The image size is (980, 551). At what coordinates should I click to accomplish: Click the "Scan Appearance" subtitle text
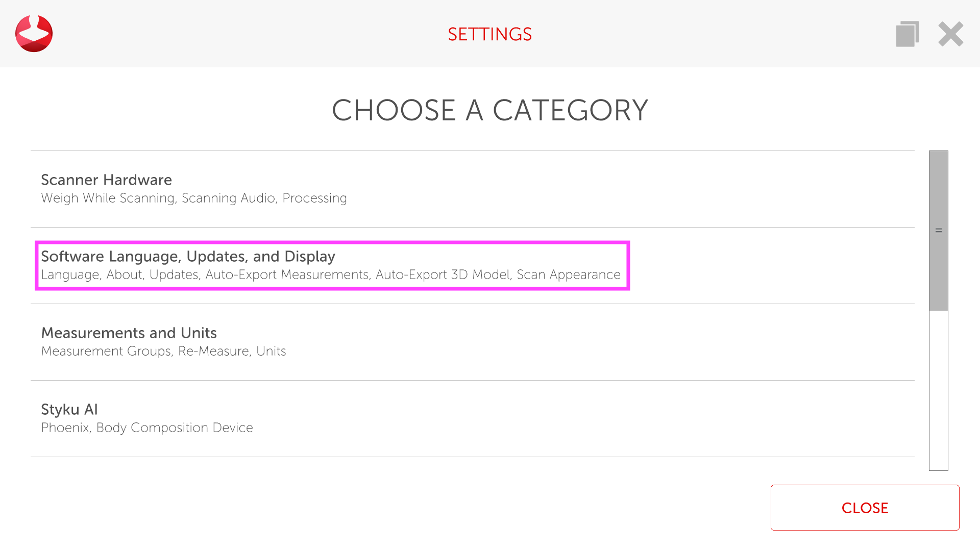pos(568,275)
